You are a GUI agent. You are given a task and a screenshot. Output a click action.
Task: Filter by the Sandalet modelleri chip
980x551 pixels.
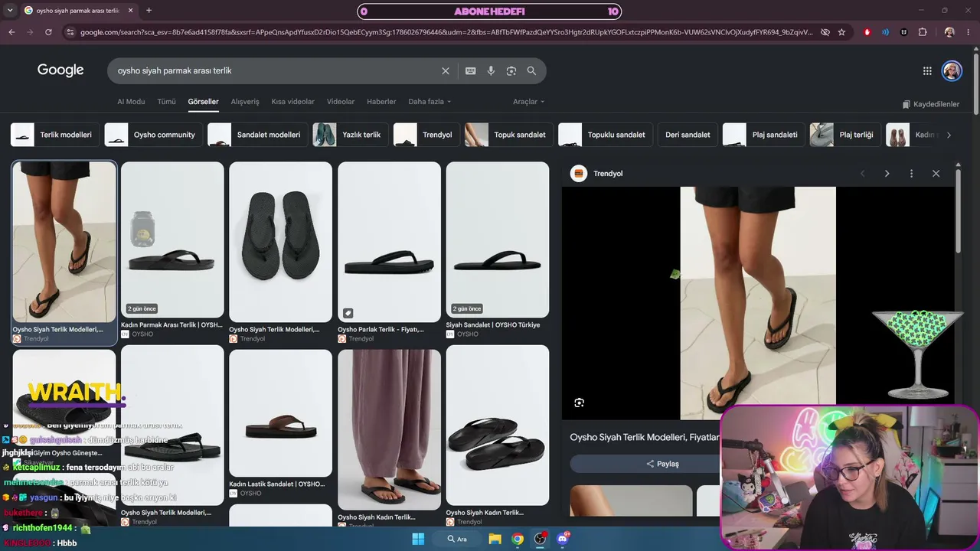257,135
